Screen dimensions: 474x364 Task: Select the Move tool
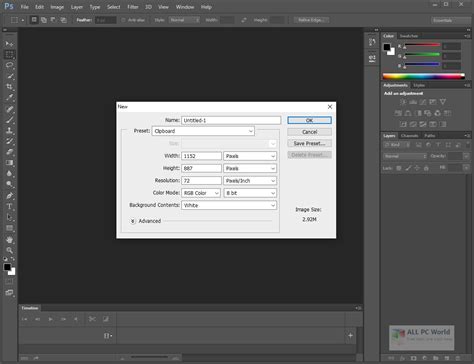pyautogui.click(x=9, y=44)
